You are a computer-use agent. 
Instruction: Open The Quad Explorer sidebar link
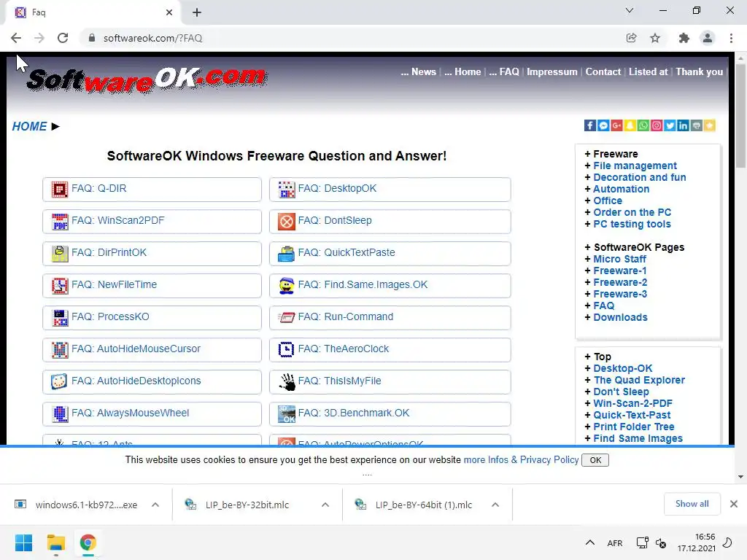point(639,380)
